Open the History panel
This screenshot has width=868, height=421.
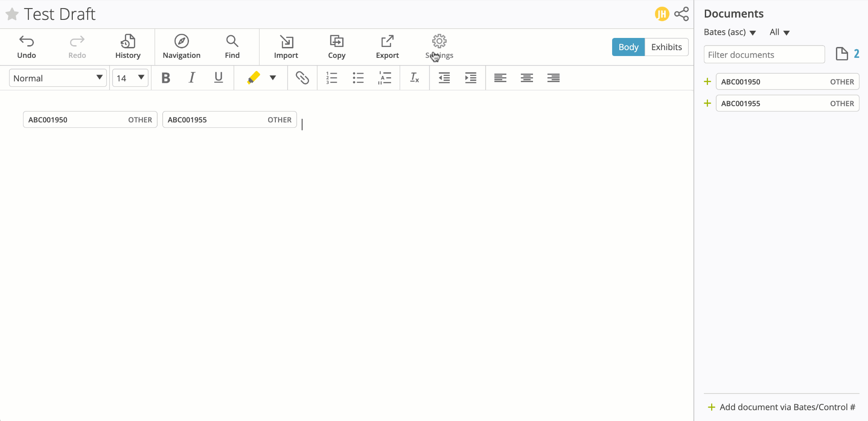tap(128, 47)
